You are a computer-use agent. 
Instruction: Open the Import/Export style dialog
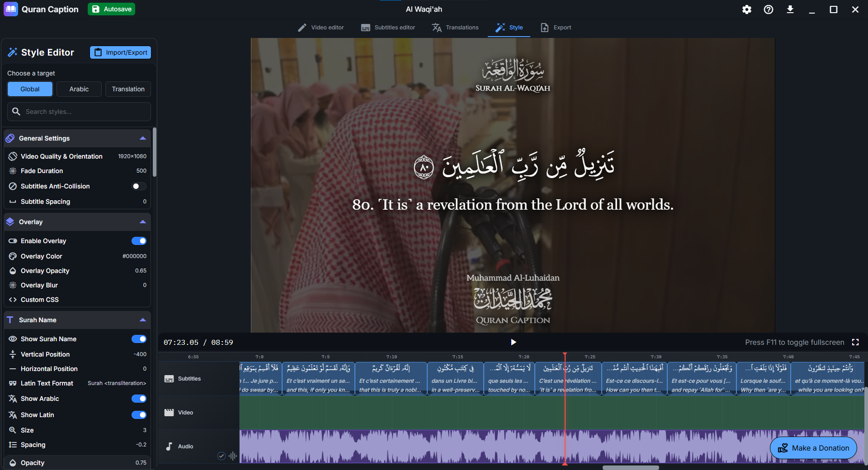click(120, 52)
